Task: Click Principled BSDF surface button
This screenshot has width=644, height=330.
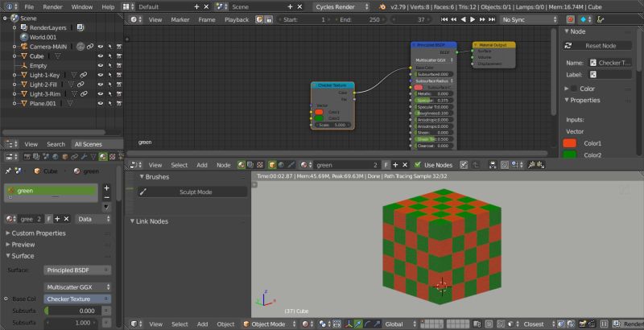Action: 77,270
